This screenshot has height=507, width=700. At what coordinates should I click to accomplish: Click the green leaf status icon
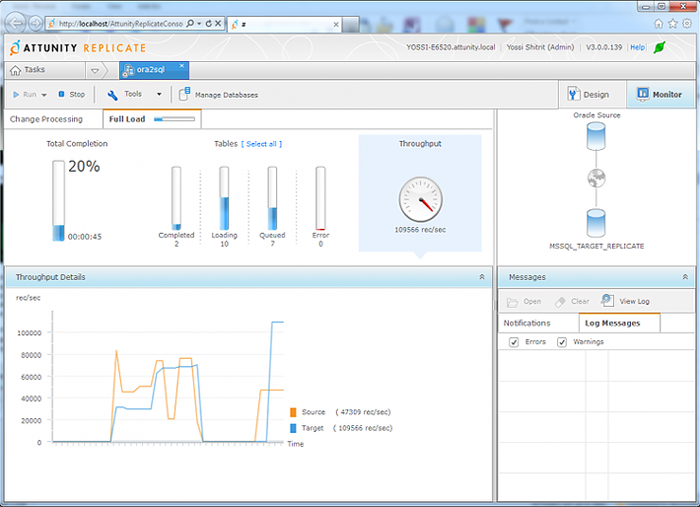coord(660,47)
